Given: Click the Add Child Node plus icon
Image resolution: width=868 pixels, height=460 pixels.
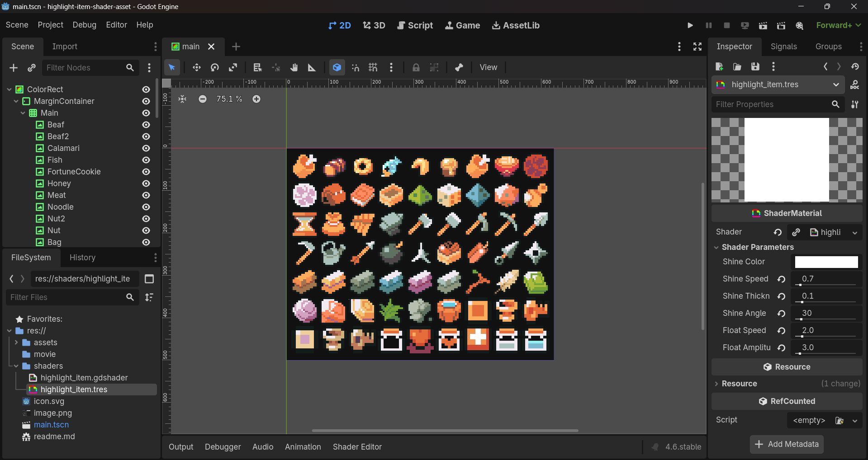Looking at the screenshot, I should pyautogui.click(x=14, y=68).
